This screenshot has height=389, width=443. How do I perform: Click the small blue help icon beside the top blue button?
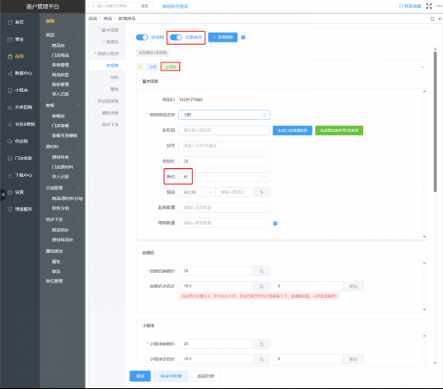[243, 37]
